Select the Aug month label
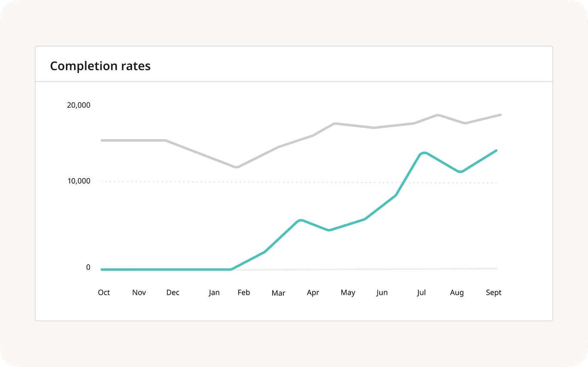The width and height of the screenshot is (588, 367). pos(457,293)
